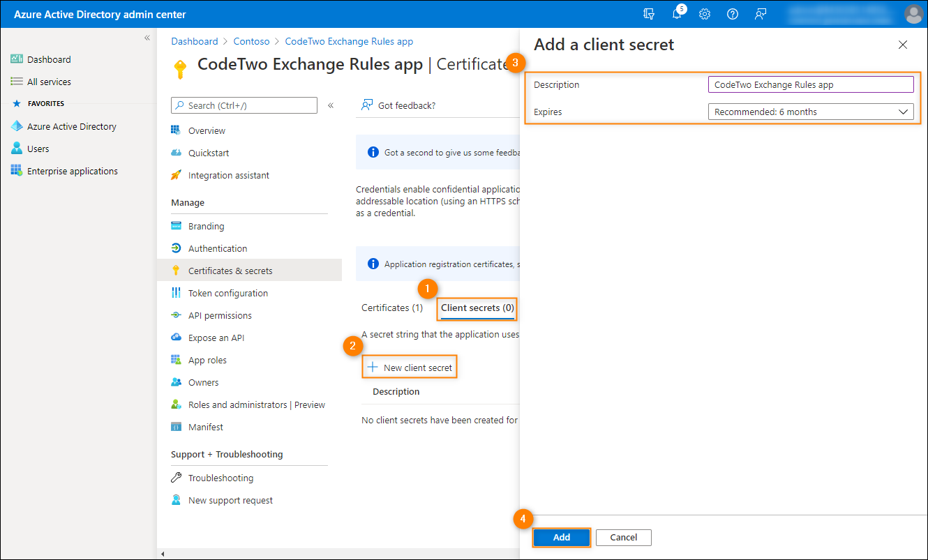
Task: Click the Contoso breadcrumb link
Action: point(252,41)
